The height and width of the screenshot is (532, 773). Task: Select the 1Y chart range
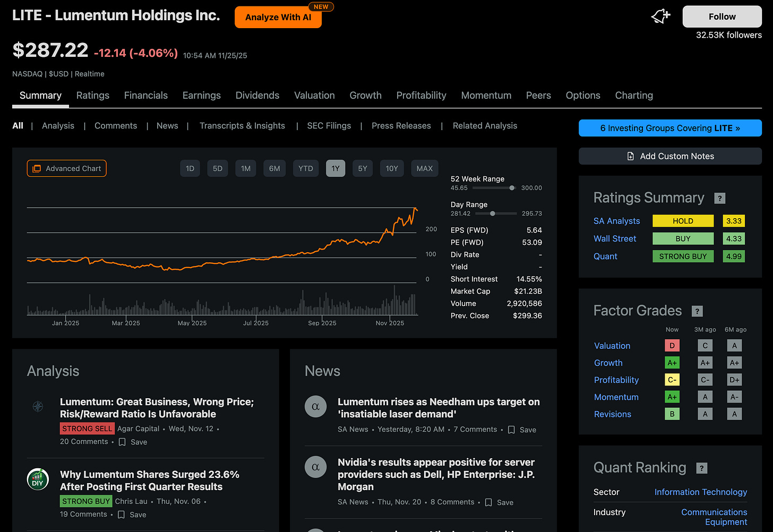[x=336, y=168]
